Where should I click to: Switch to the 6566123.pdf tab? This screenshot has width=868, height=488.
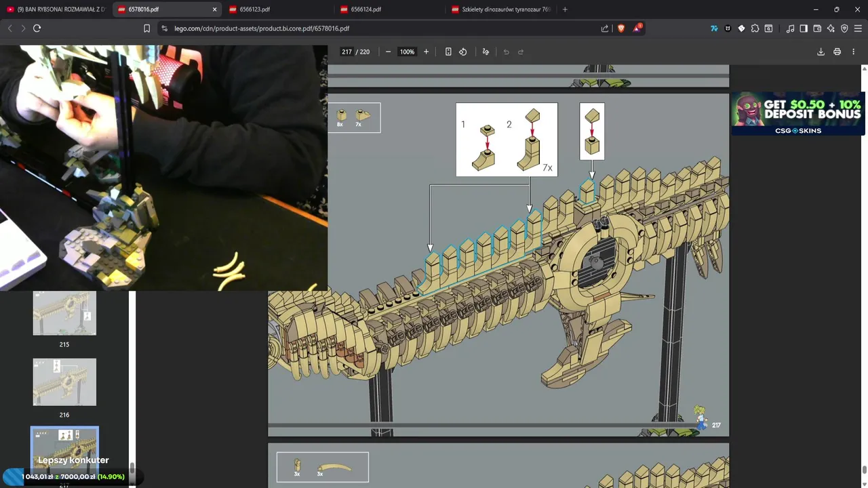click(x=278, y=9)
